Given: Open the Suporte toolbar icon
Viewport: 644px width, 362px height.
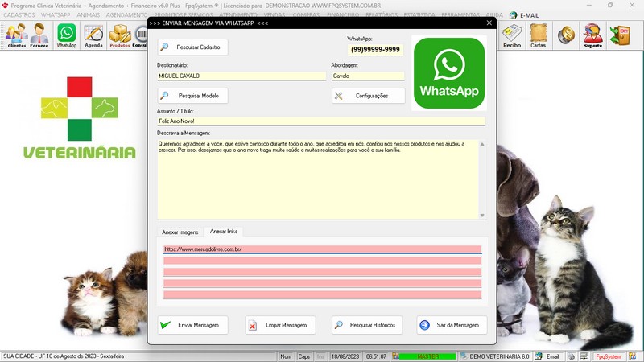Looking at the screenshot, I should point(592,35).
